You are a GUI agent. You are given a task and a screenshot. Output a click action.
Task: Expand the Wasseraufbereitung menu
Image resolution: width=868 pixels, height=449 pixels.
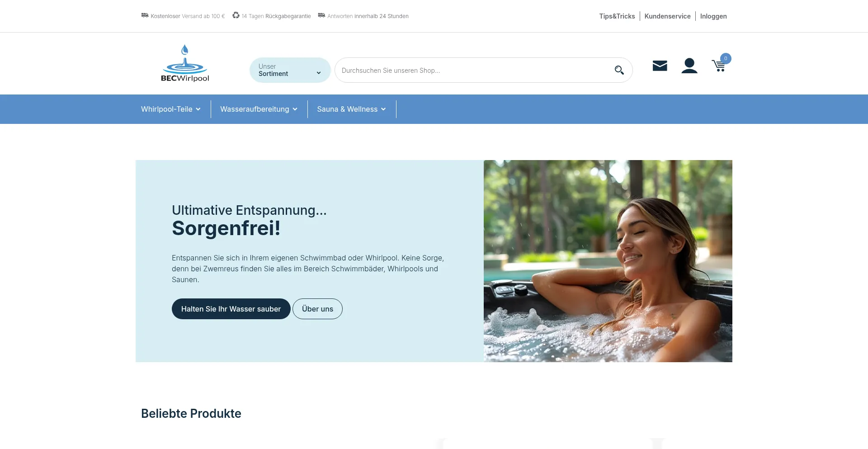(x=259, y=109)
